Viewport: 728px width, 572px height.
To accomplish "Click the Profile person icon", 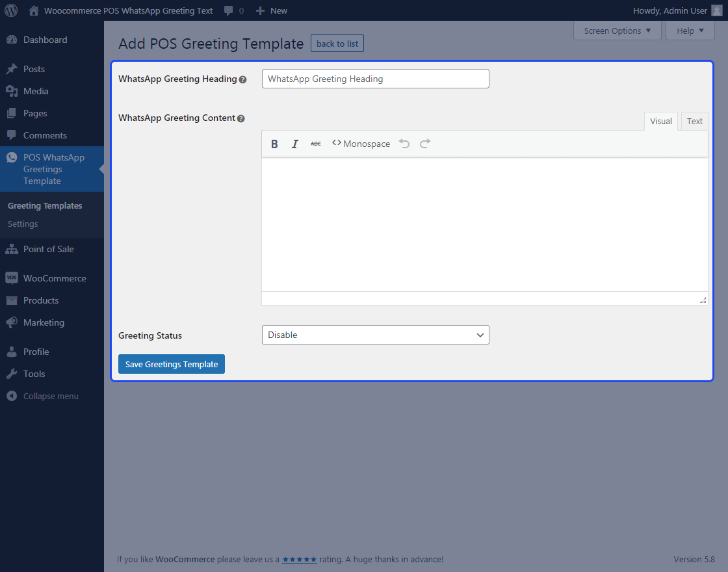I will (12, 352).
